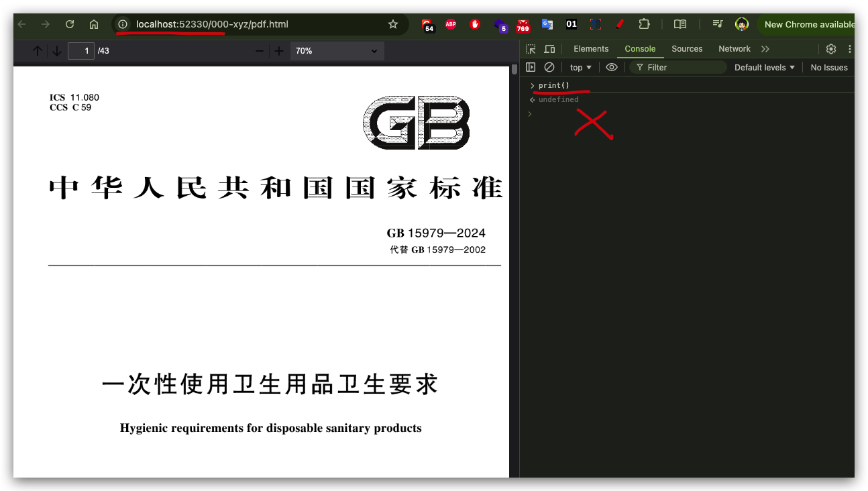The height and width of the screenshot is (491, 868).
Task: Open the 70% zoom level dropdown
Action: click(x=337, y=51)
